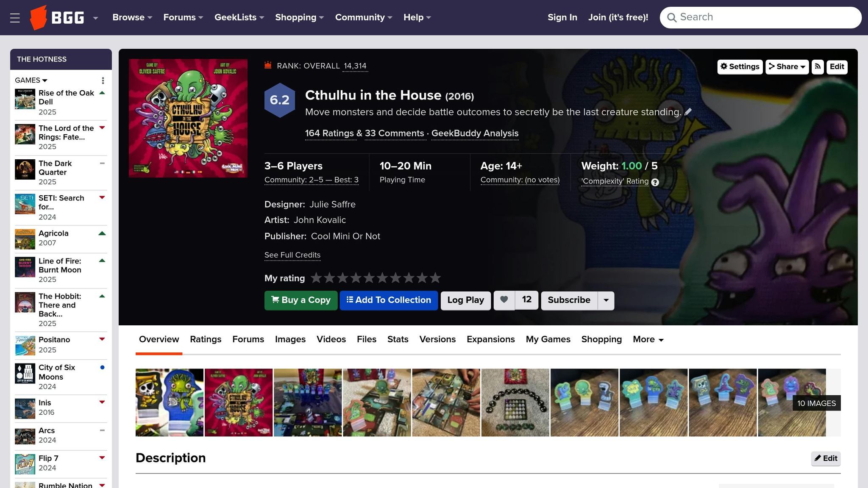Image resolution: width=868 pixels, height=488 pixels.
Task: Rate the game five stars in My rating
Action: point(369,278)
